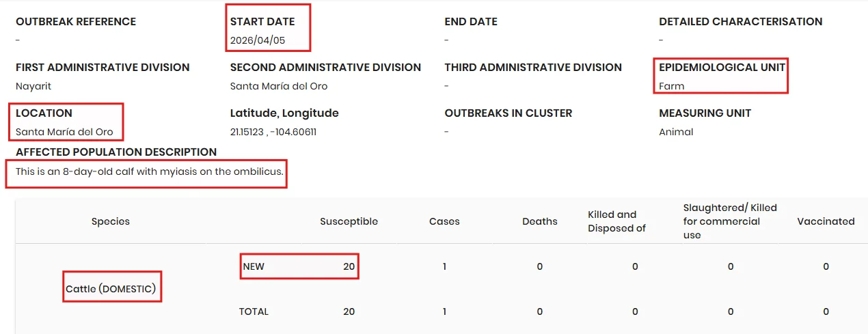The image size is (868, 334).
Task: Select the Susceptible column header
Action: coord(349,221)
